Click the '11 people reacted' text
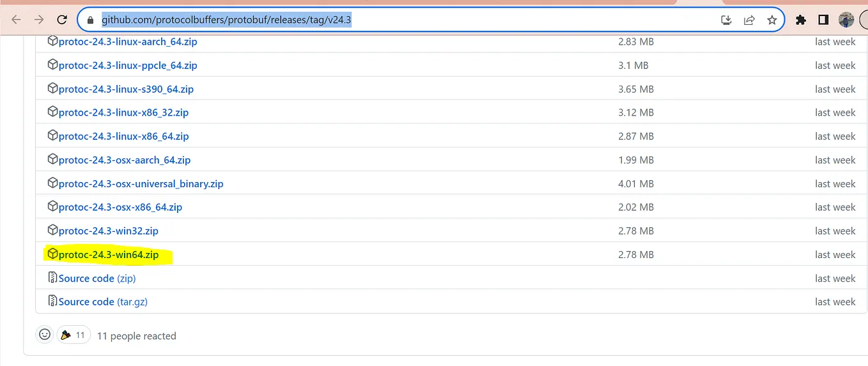Image resolution: width=868 pixels, height=366 pixels. [136, 335]
